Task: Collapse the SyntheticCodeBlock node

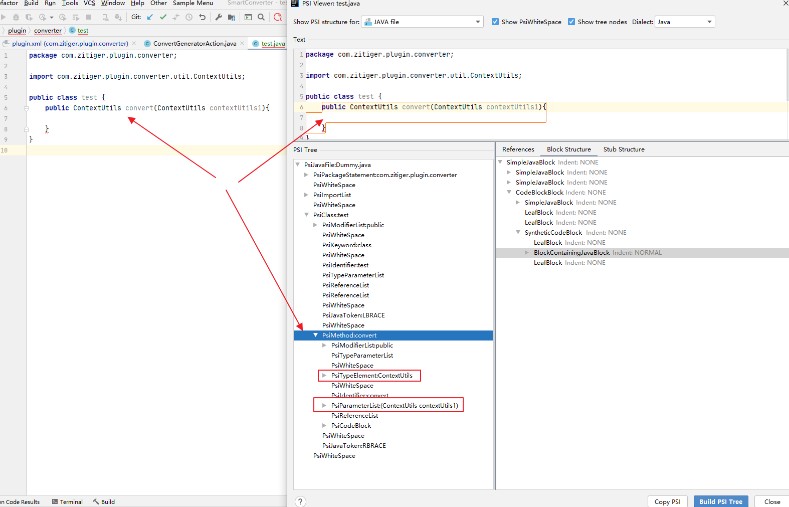Action: tap(518, 232)
